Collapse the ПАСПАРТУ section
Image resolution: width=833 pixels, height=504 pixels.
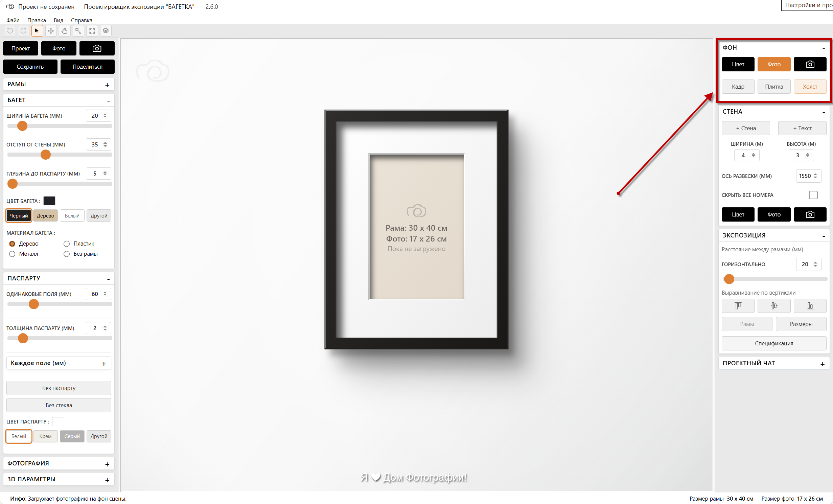coord(108,279)
